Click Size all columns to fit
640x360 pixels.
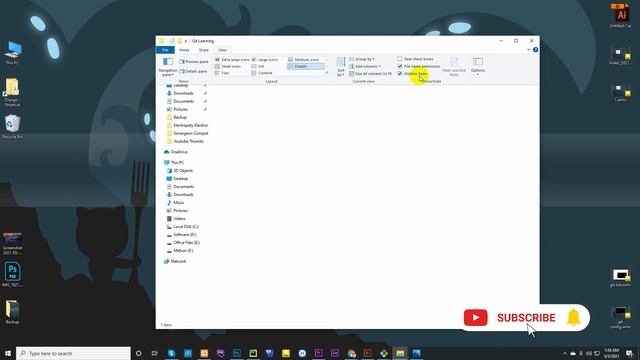(370, 73)
